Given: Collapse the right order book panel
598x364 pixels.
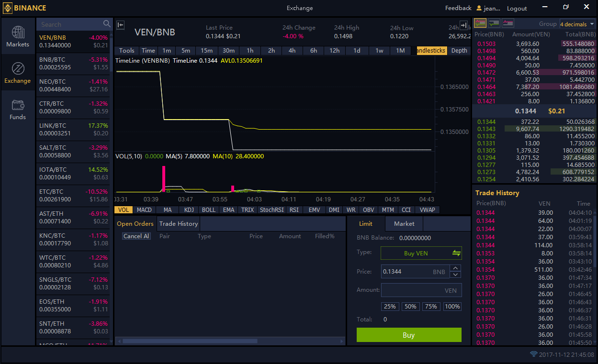Looking at the screenshot, I should coord(463,25).
